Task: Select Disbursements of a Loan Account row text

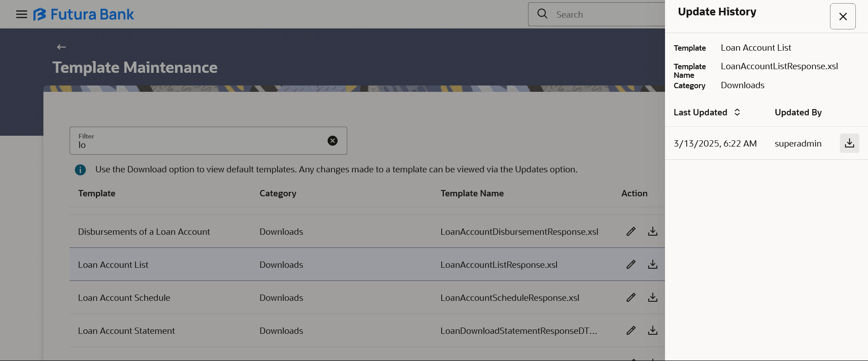Action: tap(144, 232)
